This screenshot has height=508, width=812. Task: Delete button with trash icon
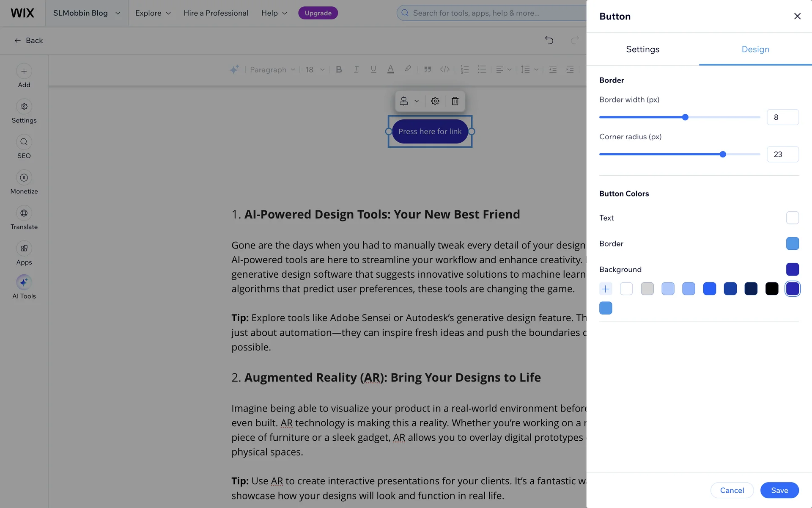tap(455, 101)
